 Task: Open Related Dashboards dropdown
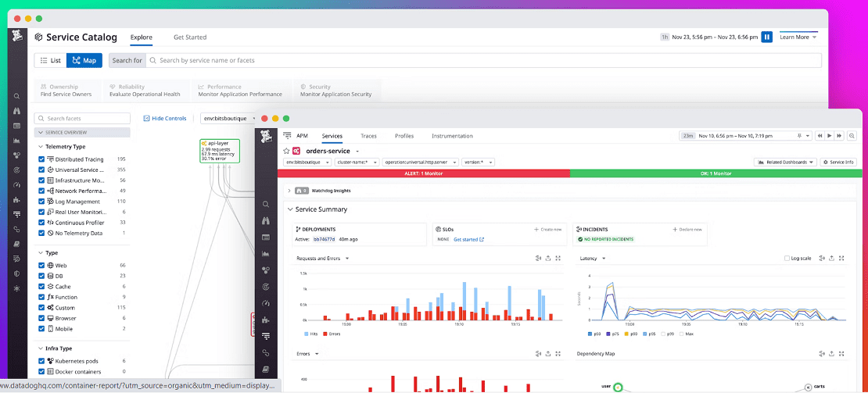786,162
